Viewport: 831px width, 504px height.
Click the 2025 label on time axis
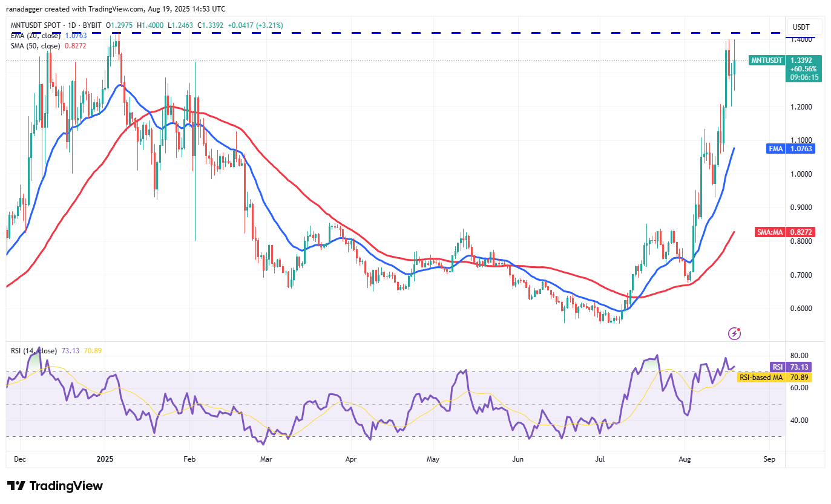105,459
